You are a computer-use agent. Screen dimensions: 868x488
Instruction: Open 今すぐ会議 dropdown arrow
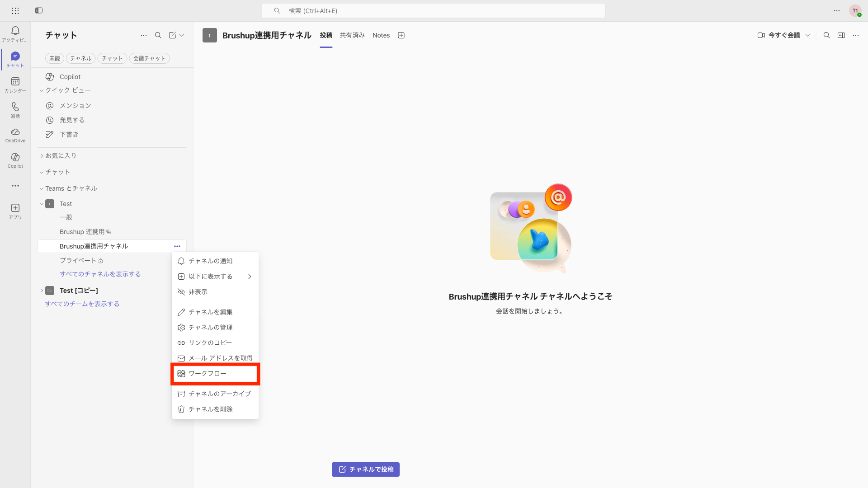pos(808,35)
